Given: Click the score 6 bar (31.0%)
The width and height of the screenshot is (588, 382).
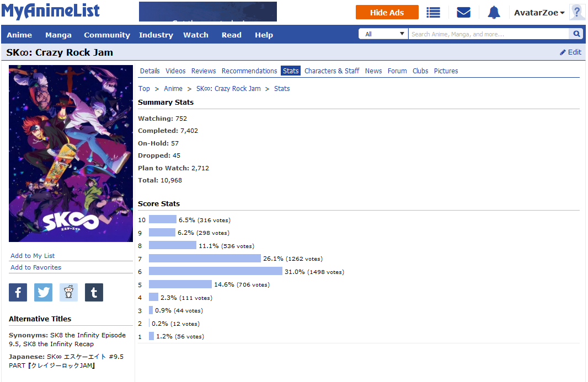Looking at the screenshot, I should 216,271.
